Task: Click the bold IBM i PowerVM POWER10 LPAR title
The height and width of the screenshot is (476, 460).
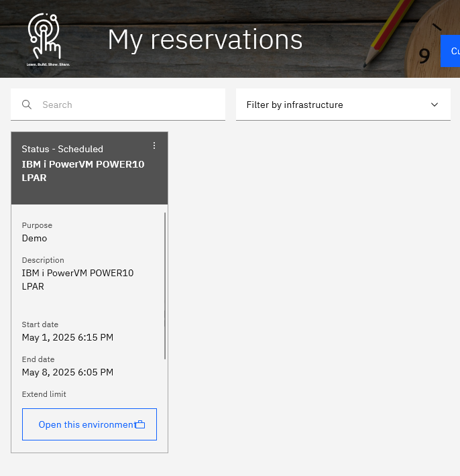Action: (x=83, y=171)
